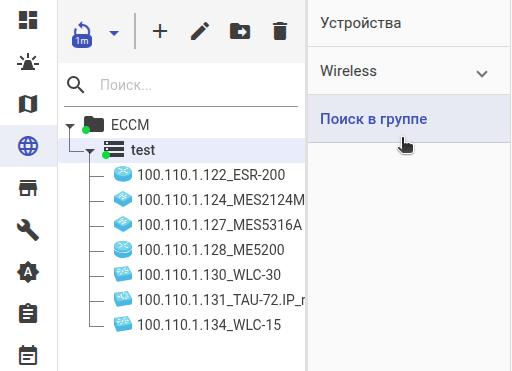Click the globe network icon
Viewport: 512px width, 371px height.
28,146
